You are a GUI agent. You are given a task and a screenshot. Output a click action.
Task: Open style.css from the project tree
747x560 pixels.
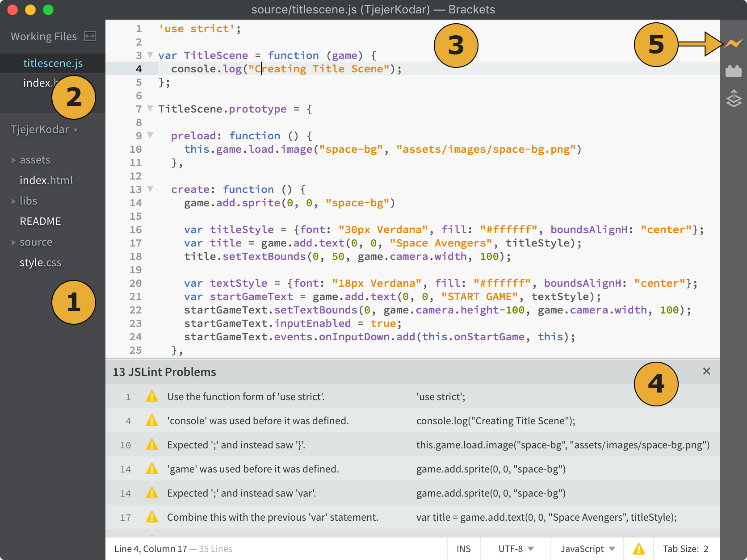[40, 263]
